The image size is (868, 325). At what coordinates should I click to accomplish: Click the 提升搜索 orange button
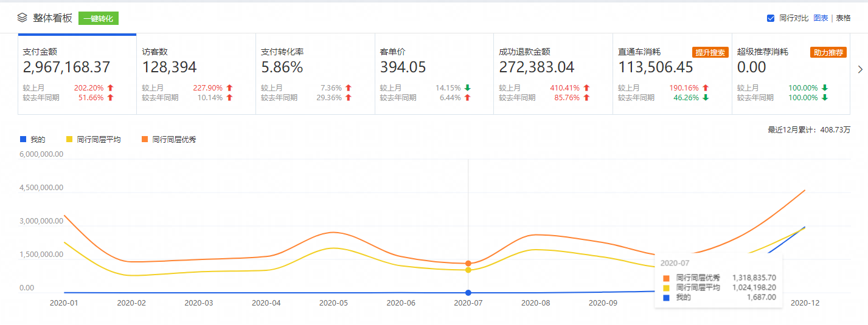click(x=710, y=52)
